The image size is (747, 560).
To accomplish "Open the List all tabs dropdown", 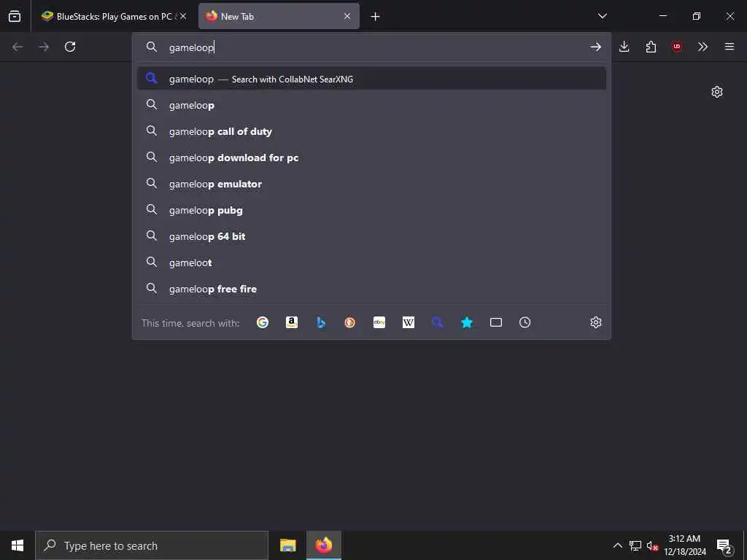I will pos(602,16).
